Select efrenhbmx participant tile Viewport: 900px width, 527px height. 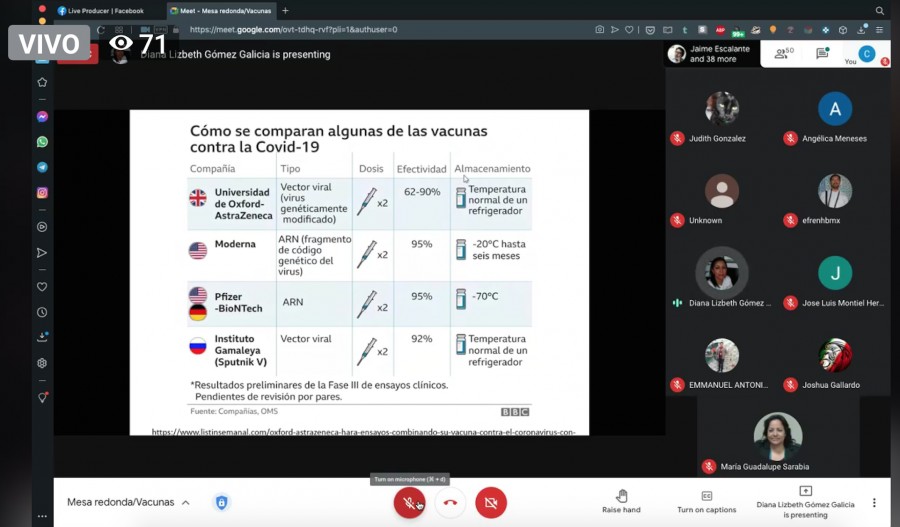pos(835,199)
